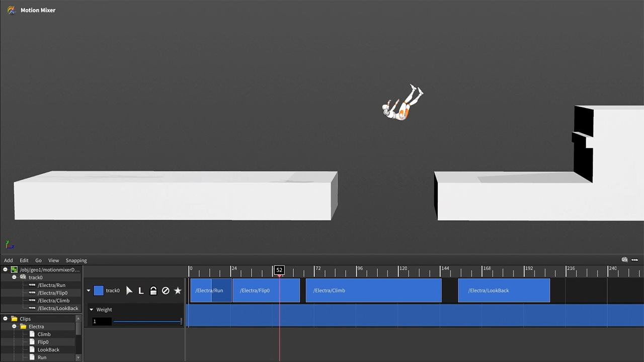
Task: Click the L icon on track0
Action: 141,291
